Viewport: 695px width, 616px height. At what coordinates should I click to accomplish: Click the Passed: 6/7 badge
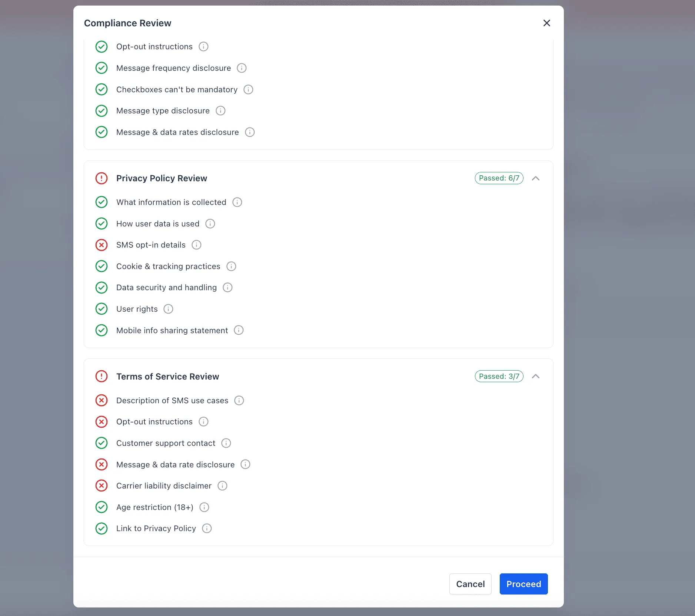tap(499, 178)
